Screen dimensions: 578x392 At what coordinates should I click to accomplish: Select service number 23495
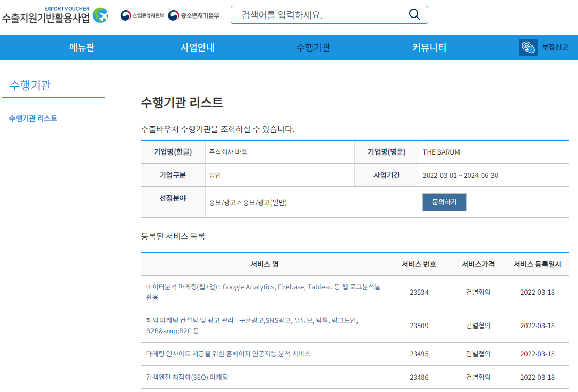[419, 354]
